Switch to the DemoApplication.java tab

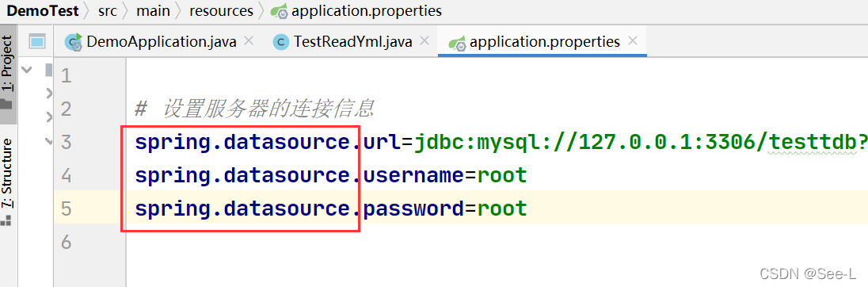(x=161, y=41)
